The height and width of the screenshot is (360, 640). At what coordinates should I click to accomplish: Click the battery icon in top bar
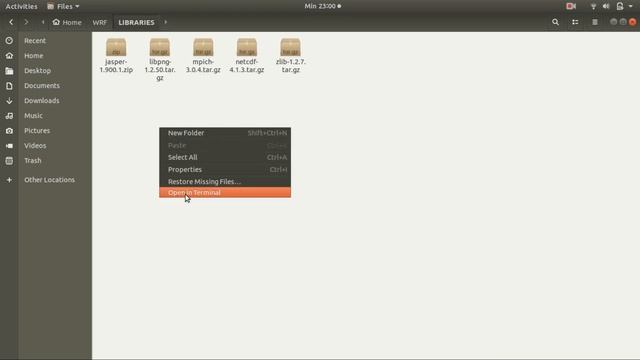(x=620, y=6)
